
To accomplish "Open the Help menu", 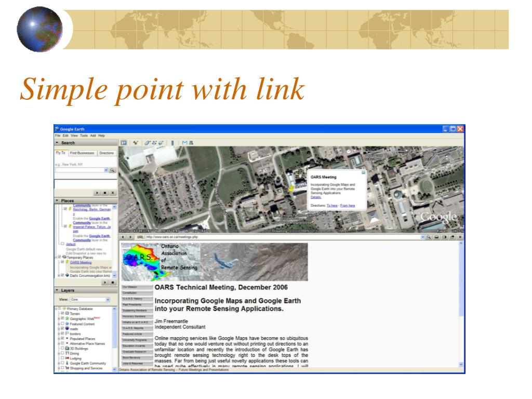I will click(x=101, y=136).
